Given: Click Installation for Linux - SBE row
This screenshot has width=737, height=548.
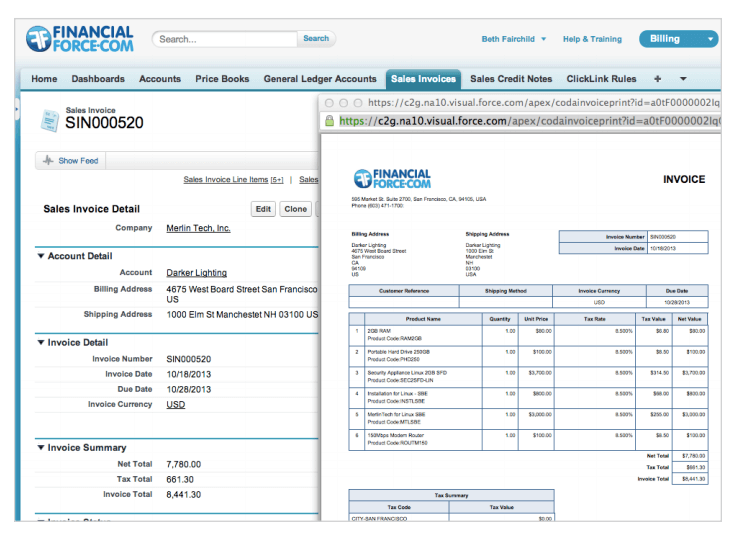Looking at the screenshot, I should point(528,398).
